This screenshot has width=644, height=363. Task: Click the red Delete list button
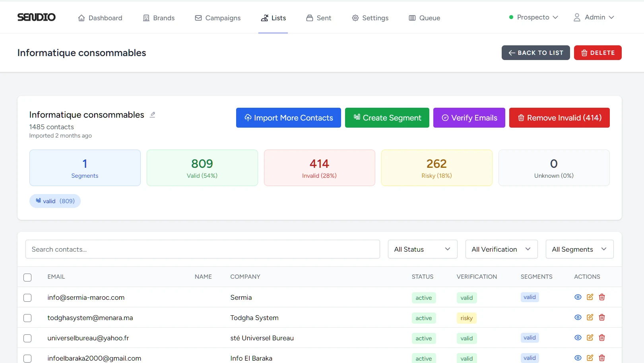[597, 53]
